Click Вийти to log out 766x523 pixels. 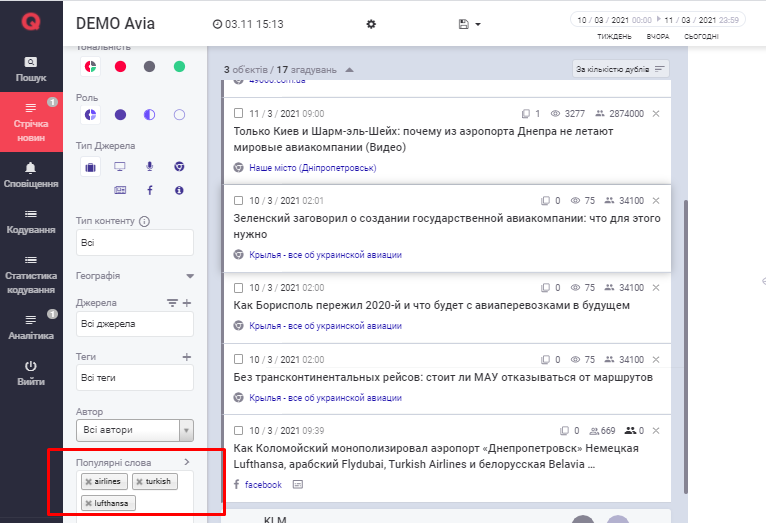click(x=31, y=374)
